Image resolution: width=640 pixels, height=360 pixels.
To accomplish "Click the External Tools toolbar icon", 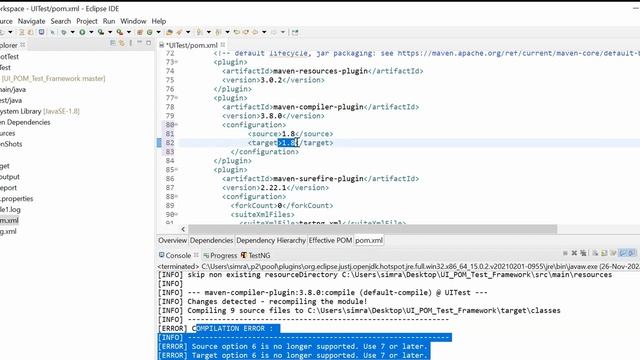I will click(x=120, y=32).
